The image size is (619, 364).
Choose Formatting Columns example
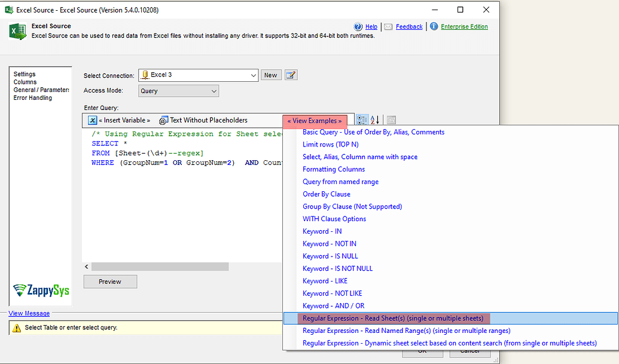(334, 169)
